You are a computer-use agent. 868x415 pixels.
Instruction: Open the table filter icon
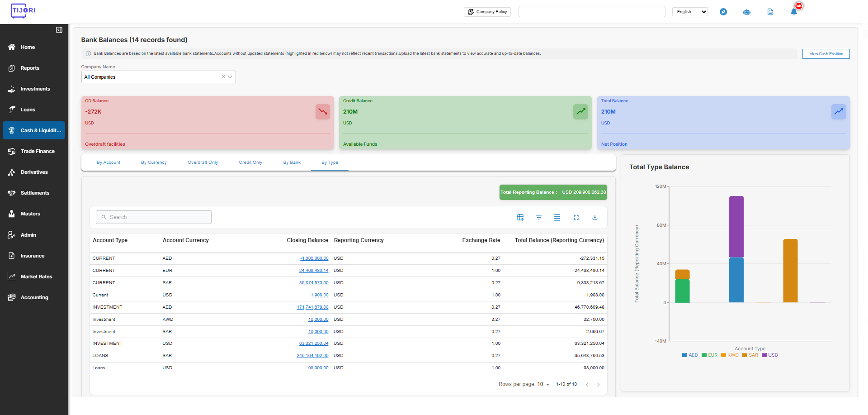pyautogui.click(x=539, y=217)
